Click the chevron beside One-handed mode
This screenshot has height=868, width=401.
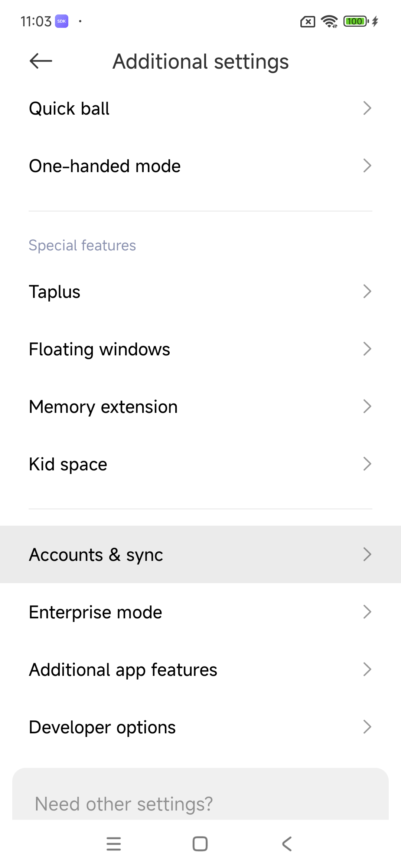point(367,166)
